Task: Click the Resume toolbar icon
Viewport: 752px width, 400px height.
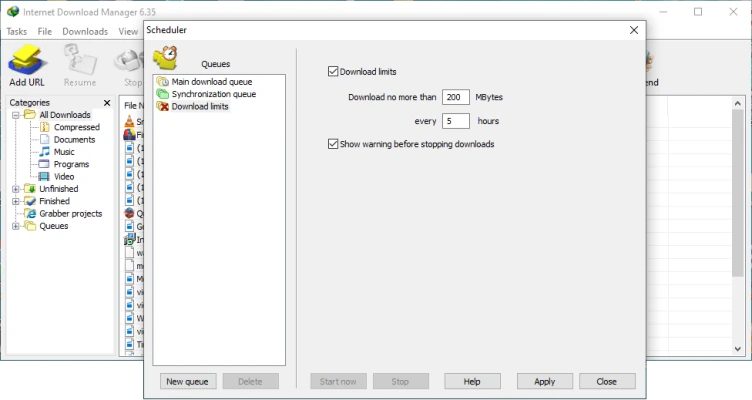Action: [80, 59]
